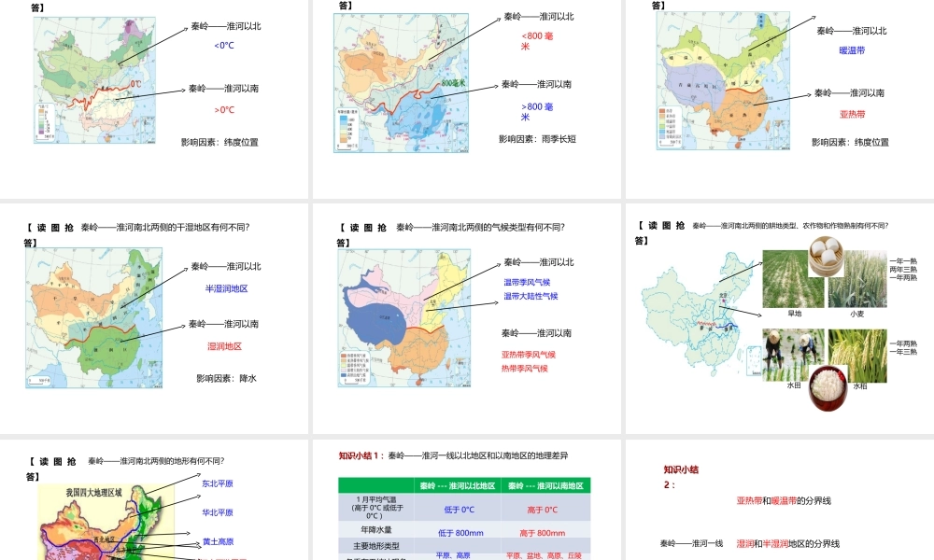Click the 水田 paddy field farmers photo
This screenshot has width=934, height=560.
click(x=793, y=356)
